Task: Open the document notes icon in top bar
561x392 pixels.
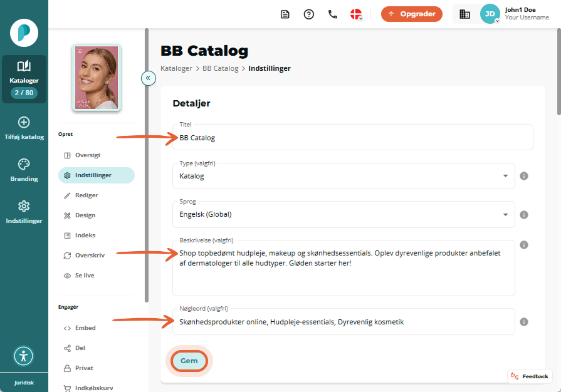Action: (285, 14)
